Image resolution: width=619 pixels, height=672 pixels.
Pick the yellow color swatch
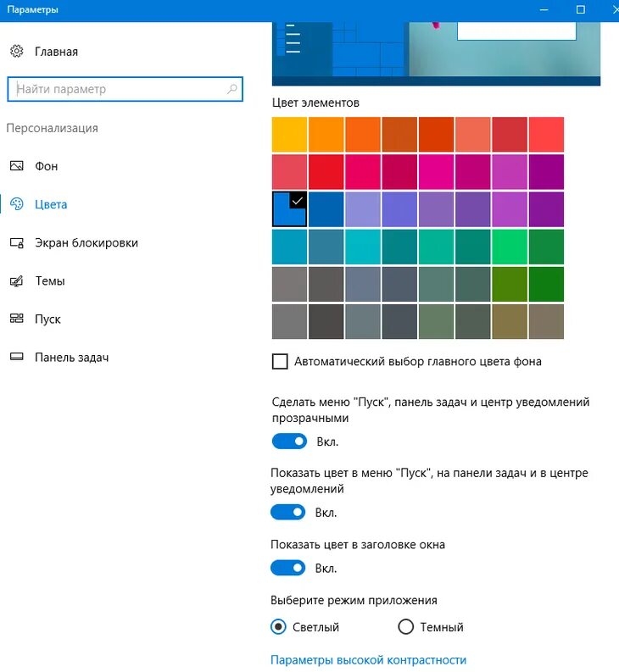[289, 134]
